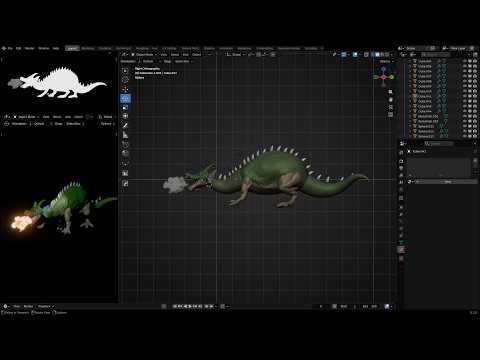
Task: Open the Edit menu
Action: click(x=19, y=48)
